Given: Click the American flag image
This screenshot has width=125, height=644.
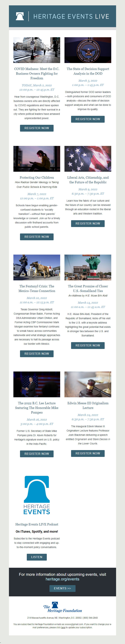Looking at the screenshot, I should (x=88, y=159).
